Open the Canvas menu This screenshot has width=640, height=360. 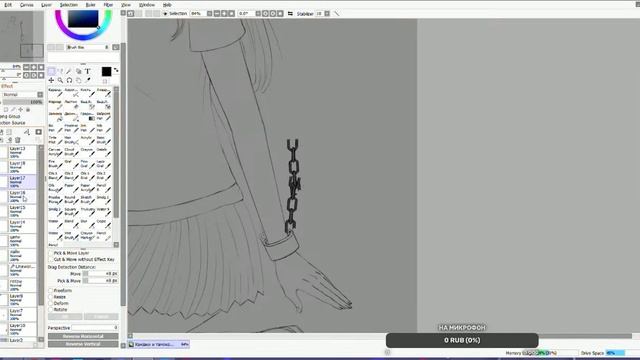pos(27,5)
